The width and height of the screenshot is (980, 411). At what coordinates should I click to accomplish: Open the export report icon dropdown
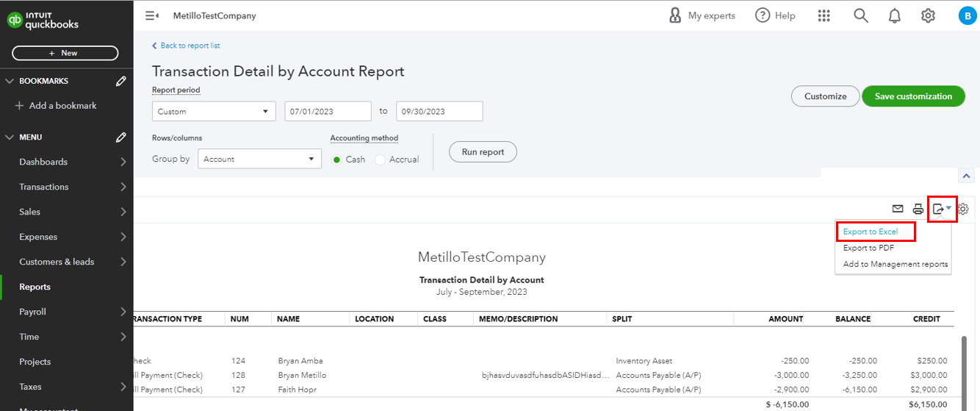pos(941,209)
